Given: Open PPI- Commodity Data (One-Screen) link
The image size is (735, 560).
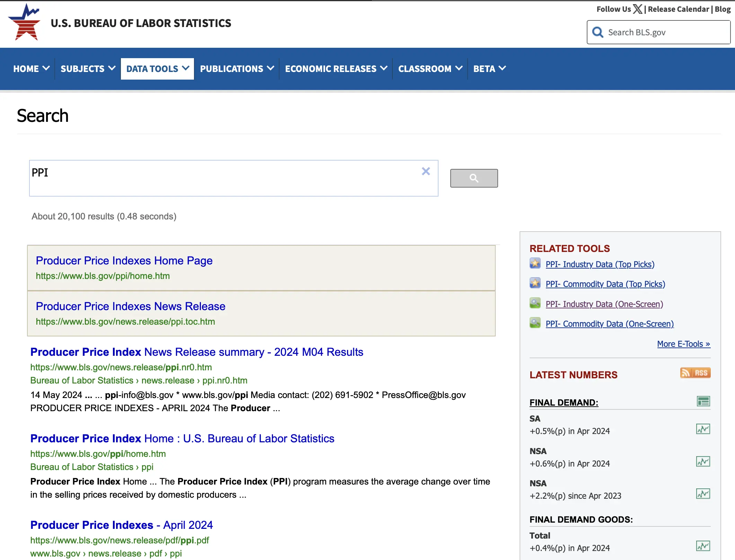Looking at the screenshot, I should (610, 324).
